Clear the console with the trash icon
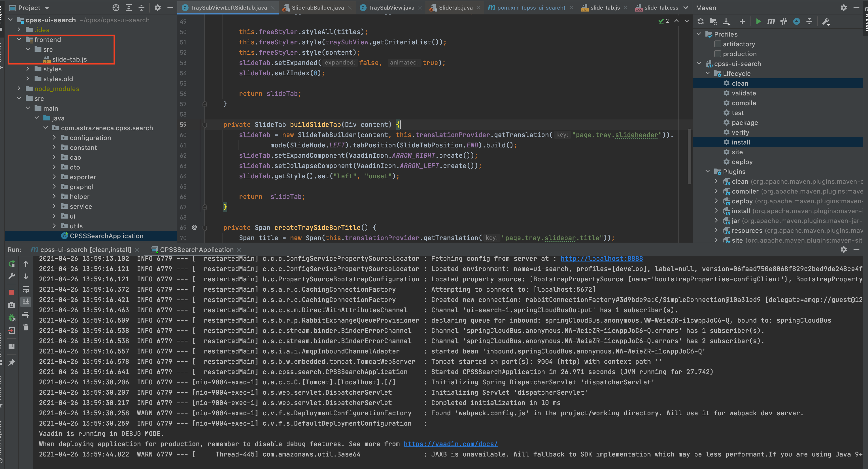Viewport: 868px width, 469px height. point(26,327)
